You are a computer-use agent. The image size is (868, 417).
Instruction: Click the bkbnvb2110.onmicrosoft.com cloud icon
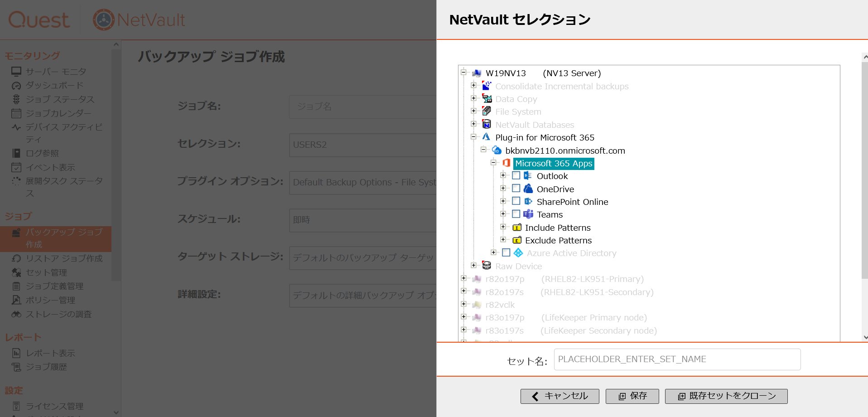click(497, 150)
